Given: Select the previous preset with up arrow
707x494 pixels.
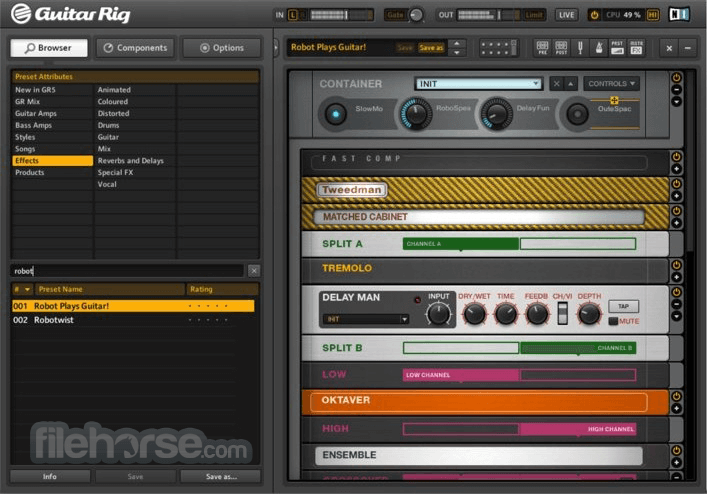Looking at the screenshot, I should [x=457, y=43].
